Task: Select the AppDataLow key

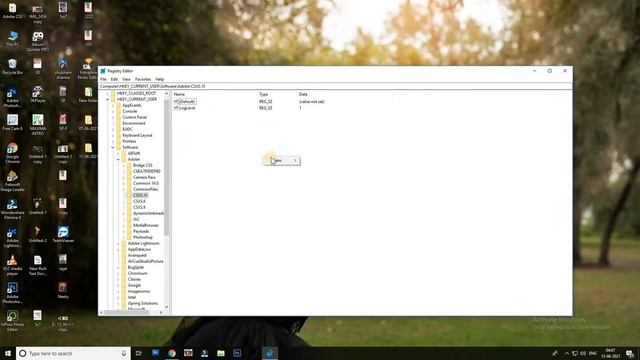Action: click(139, 249)
